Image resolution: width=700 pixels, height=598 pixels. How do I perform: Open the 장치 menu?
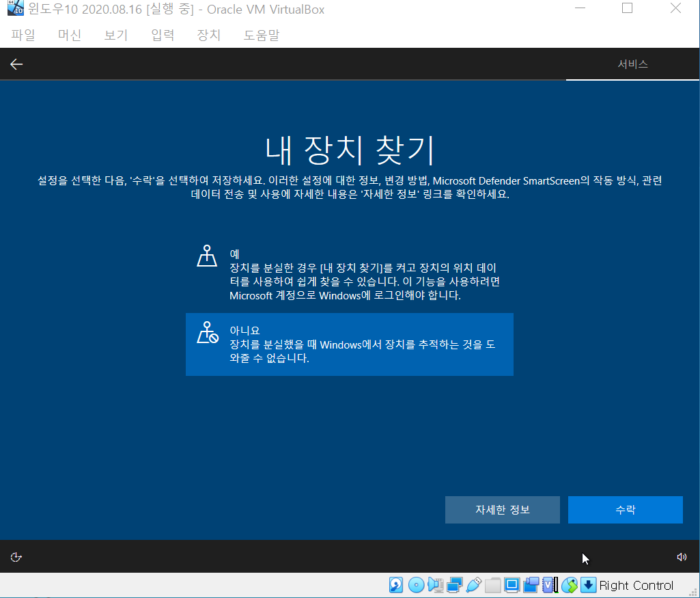pyautogui.click(x=209, y=35)
